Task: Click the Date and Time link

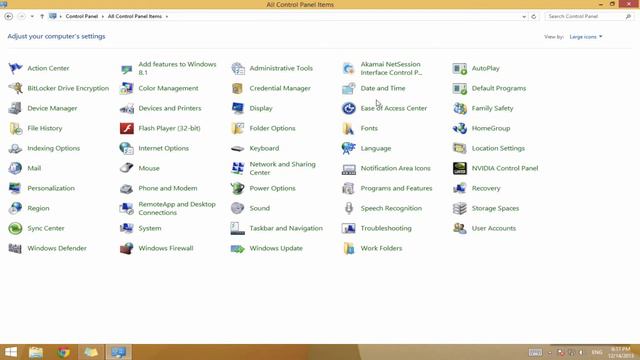Action: pos(383,88)
